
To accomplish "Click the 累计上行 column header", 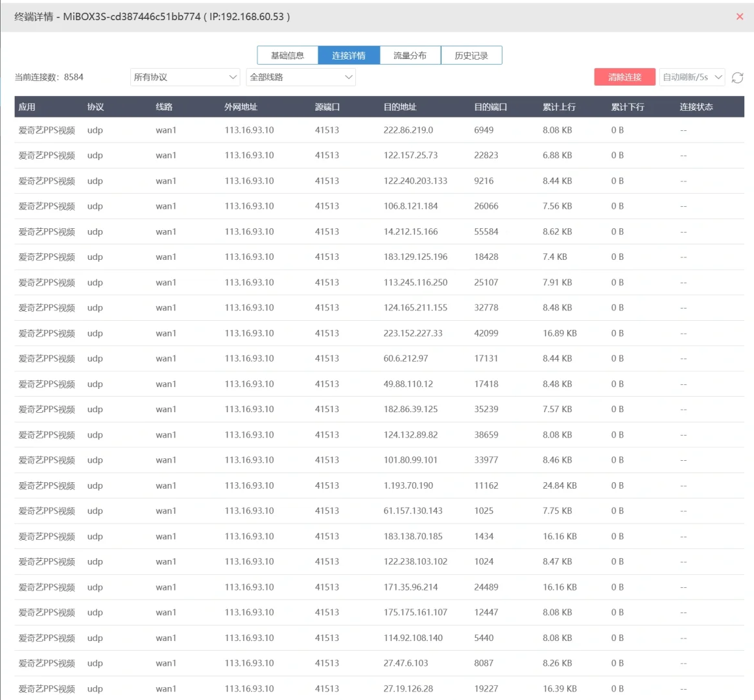I will pyautogui.click(x=560, y=107).
